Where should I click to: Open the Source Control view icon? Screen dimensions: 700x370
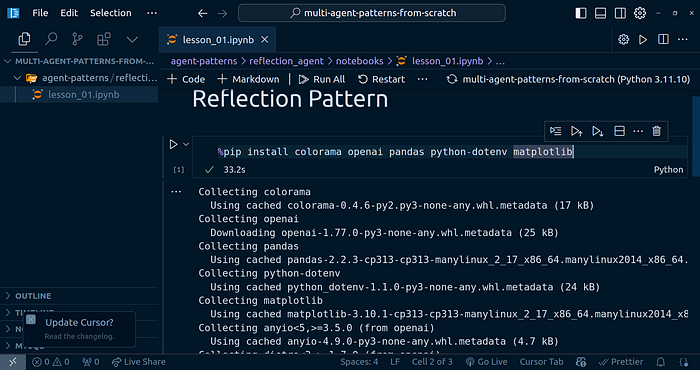click(x=77, y=40)
